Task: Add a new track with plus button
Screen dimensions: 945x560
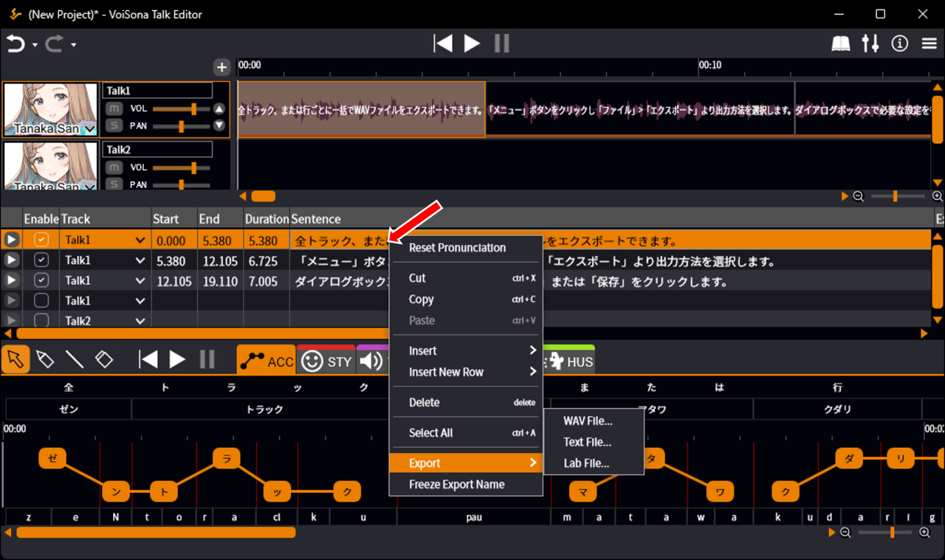Action: [x=221, y=67]
